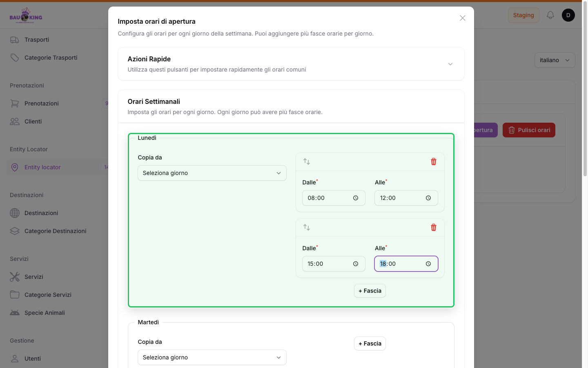
Task: Click the Martedì group label
Action: point(148,322)
